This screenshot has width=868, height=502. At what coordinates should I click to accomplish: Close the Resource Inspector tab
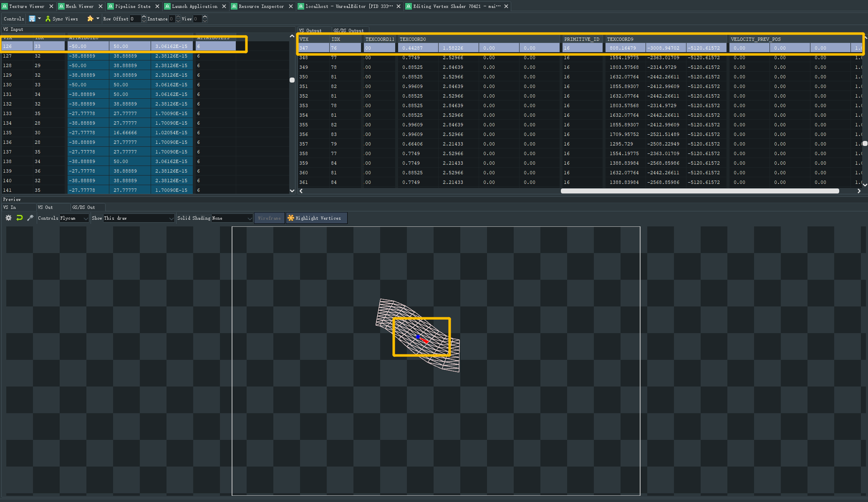click(291, 6)
